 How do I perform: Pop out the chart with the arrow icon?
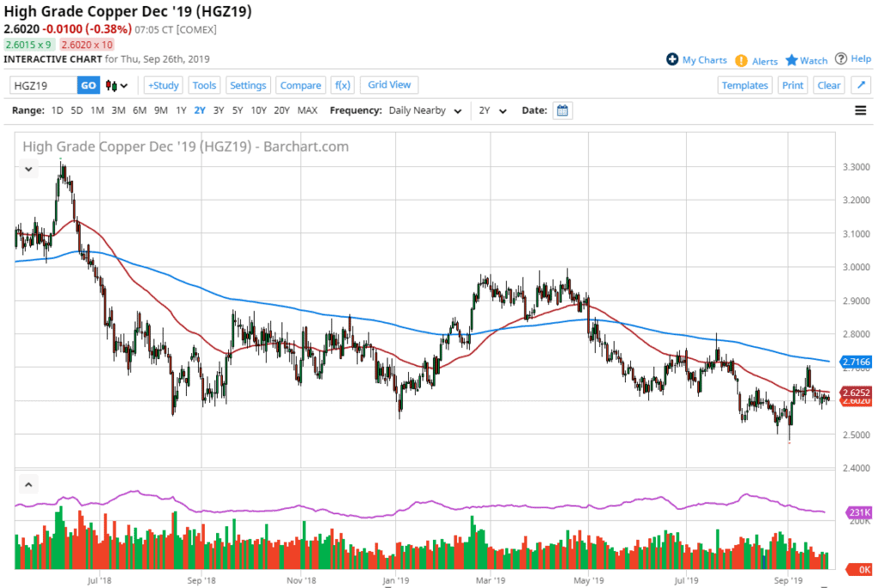click(861, 85)
